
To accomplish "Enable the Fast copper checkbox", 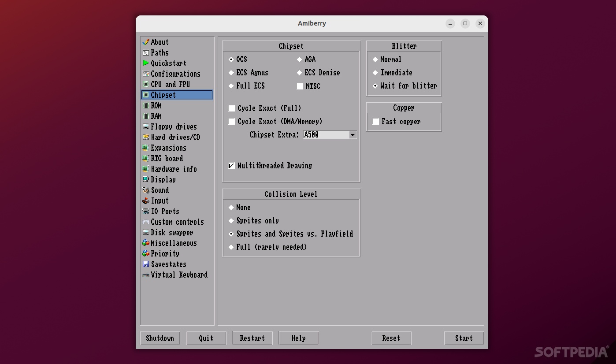I will point(376,122).
